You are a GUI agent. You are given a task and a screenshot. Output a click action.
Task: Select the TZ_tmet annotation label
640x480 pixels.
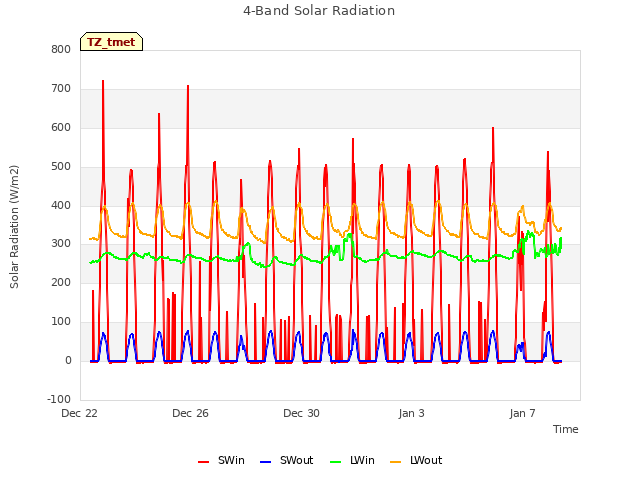pos(111,42)
